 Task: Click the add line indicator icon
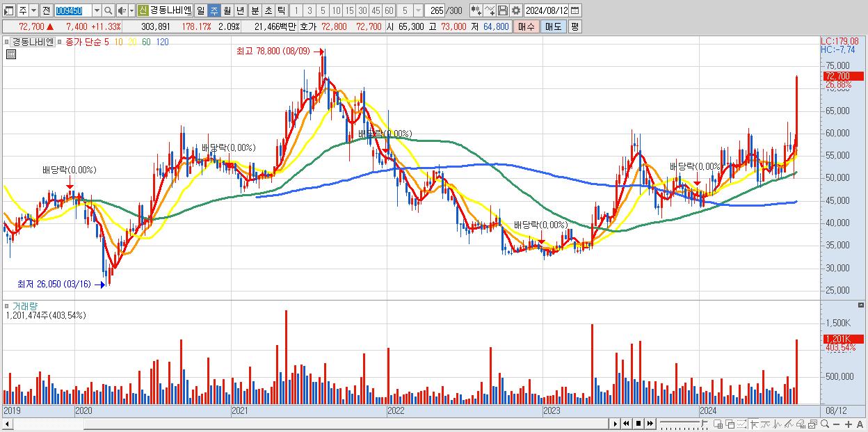point(490,10)
